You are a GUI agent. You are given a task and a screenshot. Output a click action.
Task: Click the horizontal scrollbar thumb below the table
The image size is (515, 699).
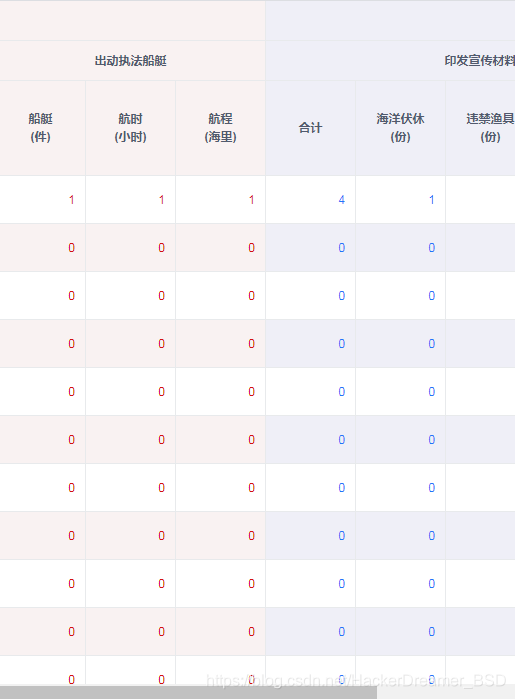pos(188,692)
